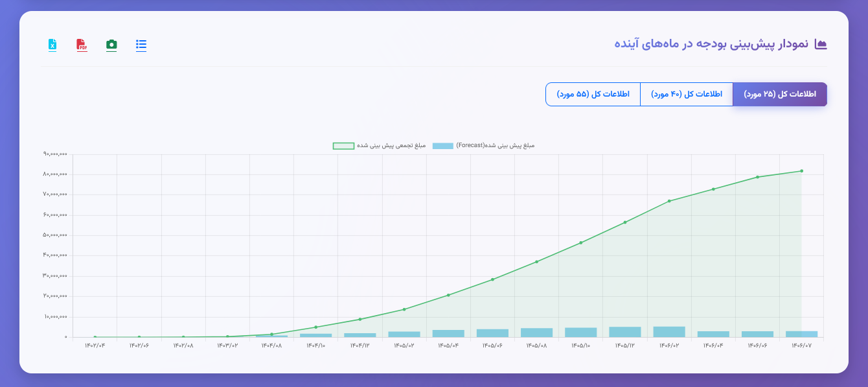Click the line point above ۱۴۰۵/۱۲

[x=625, y=222]
